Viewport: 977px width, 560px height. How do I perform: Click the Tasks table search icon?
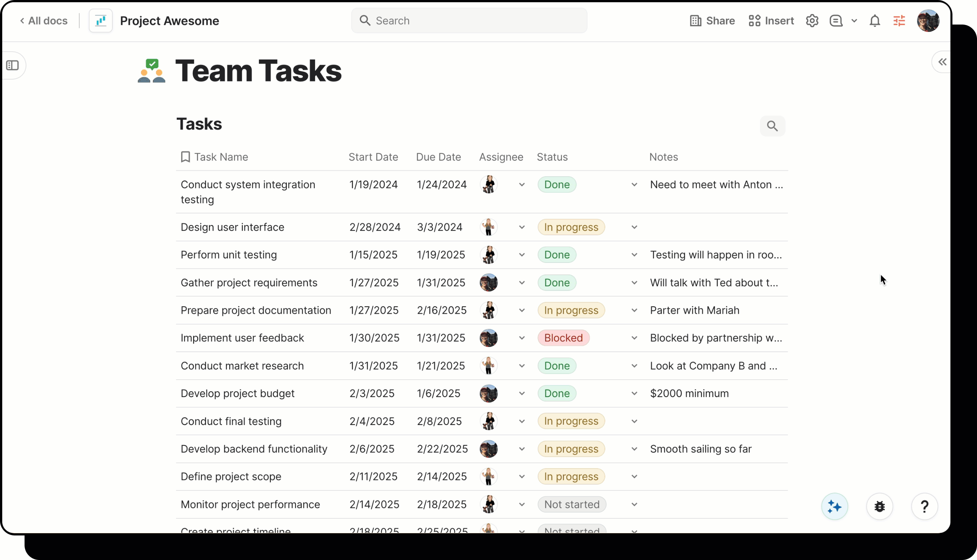[x=772, y=126]
